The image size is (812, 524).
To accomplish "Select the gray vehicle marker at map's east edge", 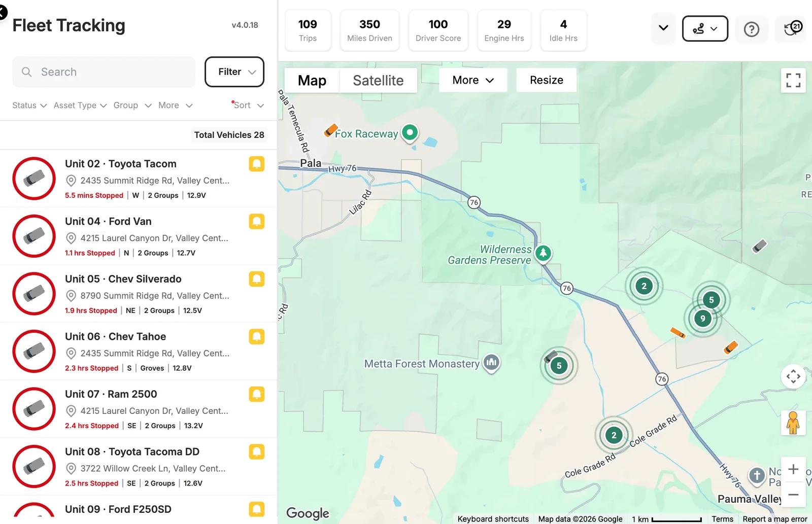I will (759, 247).
